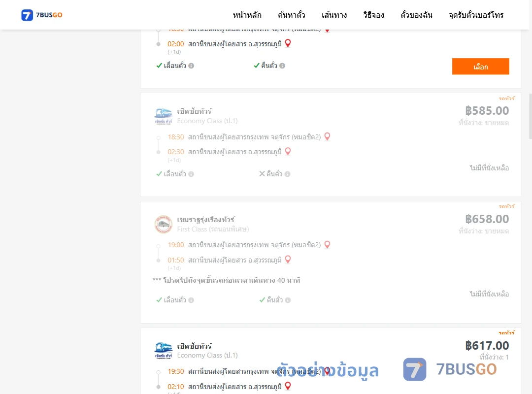Click ไม่มีที่นั่งเหลือ on ฿658.00 card
Image resolution: width=532 pixels, height=394 pixels.
pyautogui.click(x=489, y=294)
